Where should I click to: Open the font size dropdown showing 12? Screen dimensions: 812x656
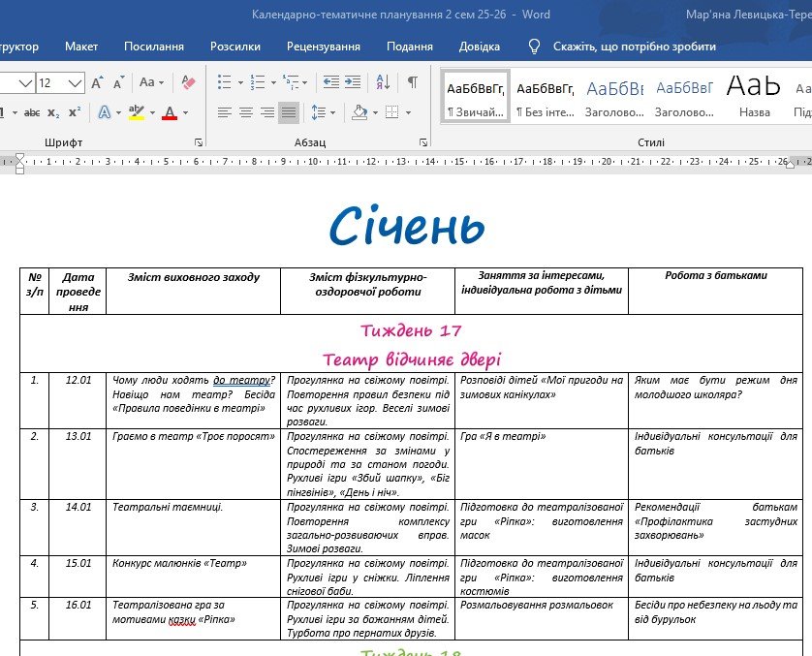pyautogui.click(x=76, y=83)
